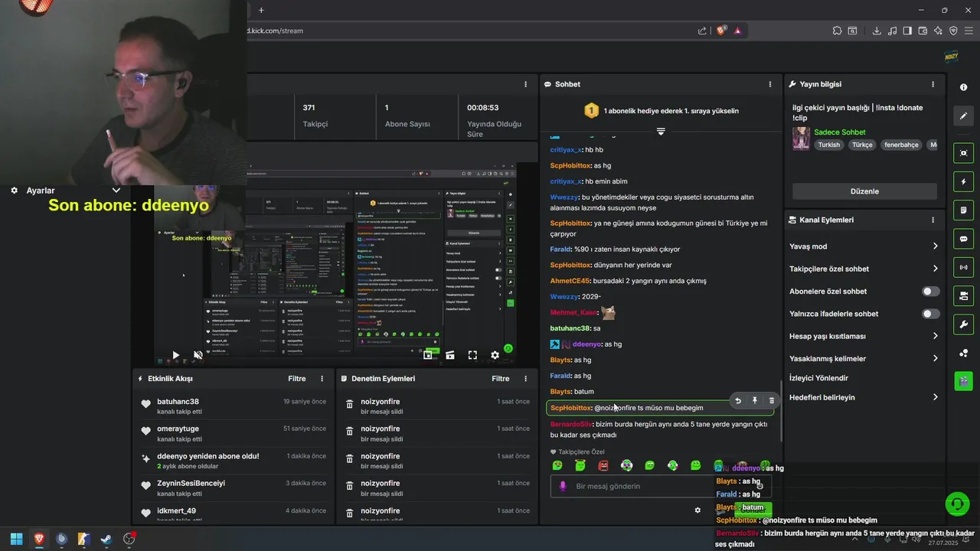Open Brave Shields lion icon
This screenshot has width=980, height=551.
coord(721,31)
